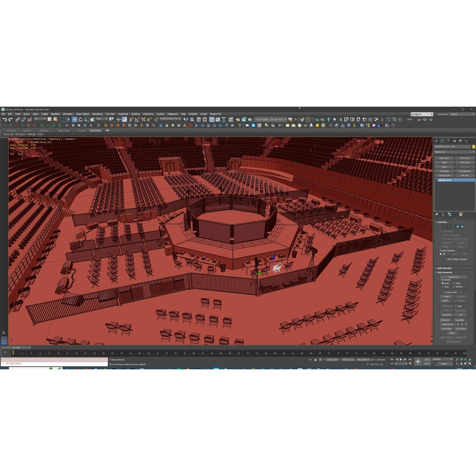This screenshot has width=476, height=476.
Task: Collapse the Edit Geometry rollout
Action: (445, 272)
